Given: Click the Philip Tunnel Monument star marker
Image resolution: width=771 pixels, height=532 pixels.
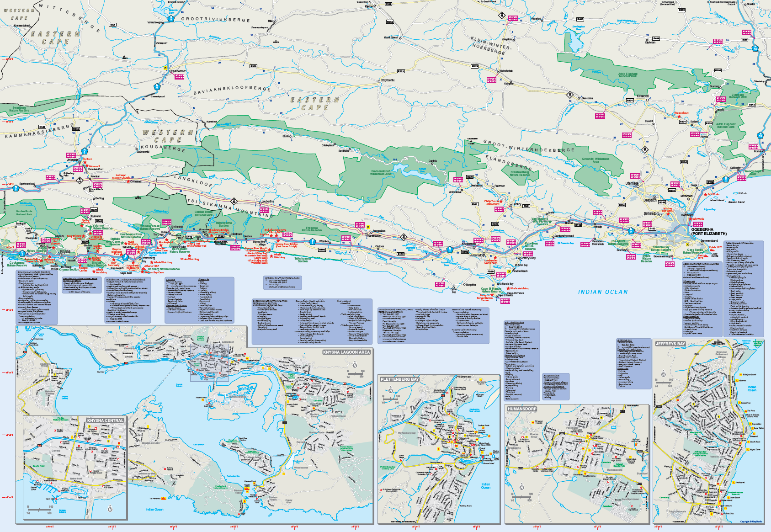Looking at the screenshot, I should 501,201.
